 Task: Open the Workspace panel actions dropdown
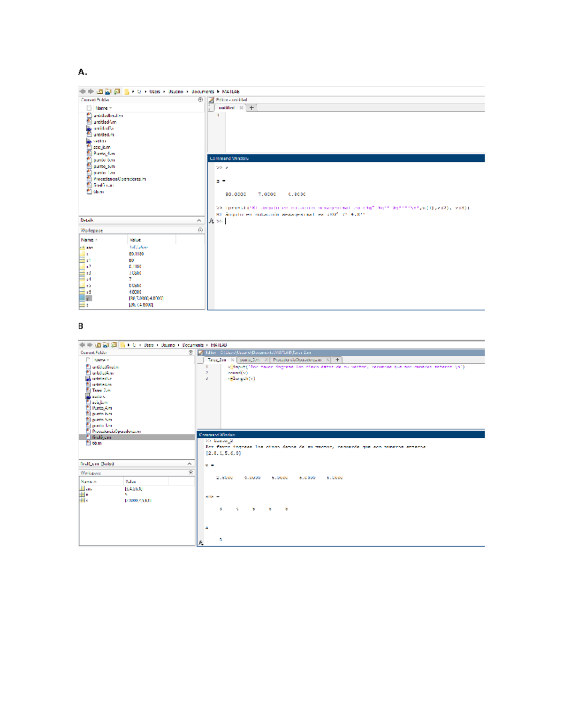click(200, 230)
